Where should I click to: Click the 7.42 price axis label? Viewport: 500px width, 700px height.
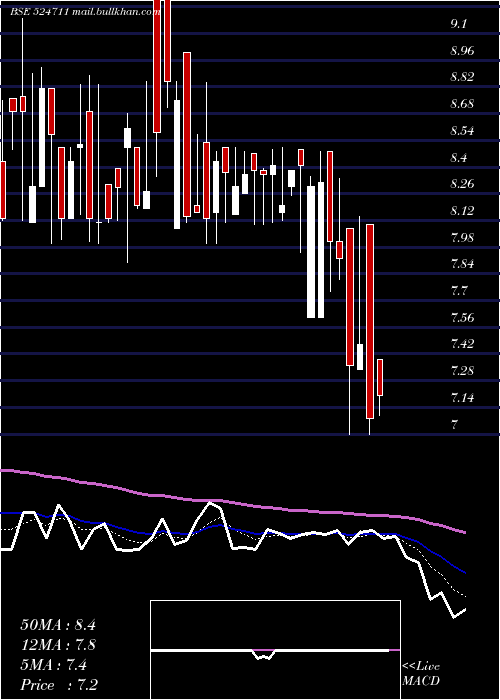462,344
